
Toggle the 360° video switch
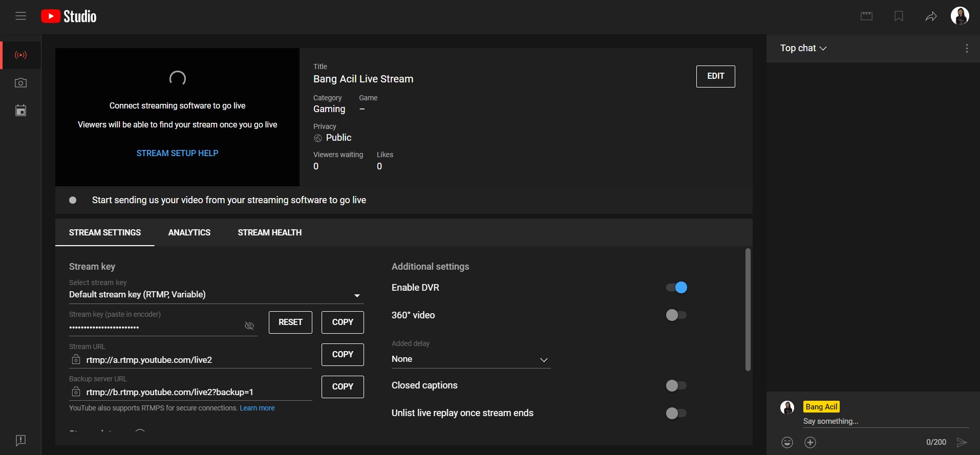[x=676, y=315]
